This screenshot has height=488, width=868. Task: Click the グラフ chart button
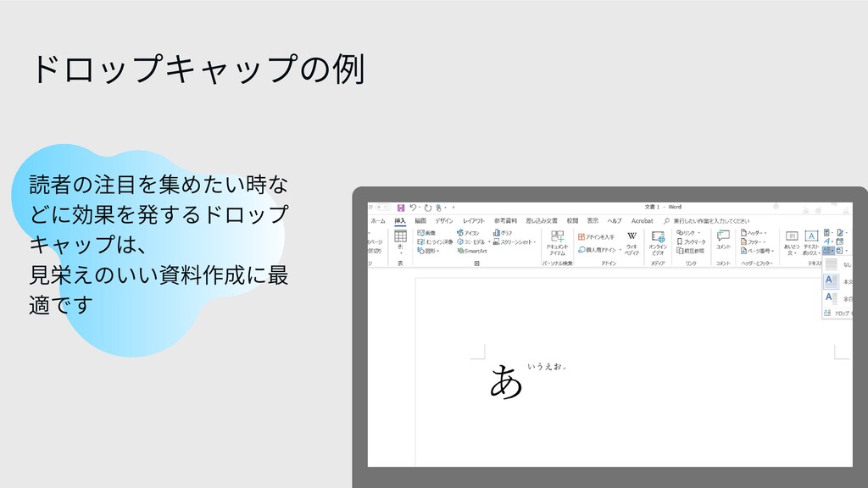tap(503, 233)
